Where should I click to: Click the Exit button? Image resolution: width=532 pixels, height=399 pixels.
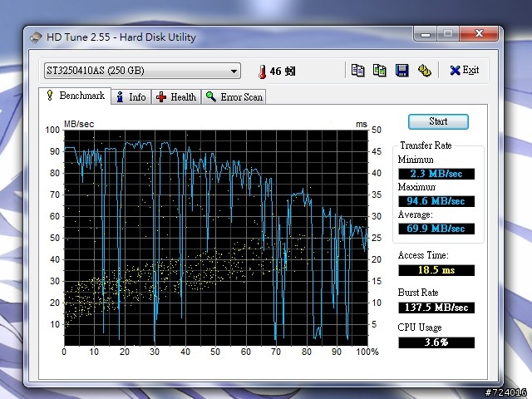[x=464, y=70]
